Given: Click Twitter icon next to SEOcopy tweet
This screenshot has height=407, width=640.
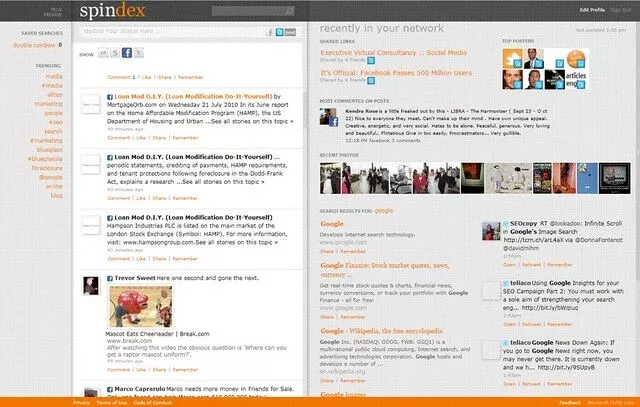Looking at the screenshot, I should click(x=506, y=224).
